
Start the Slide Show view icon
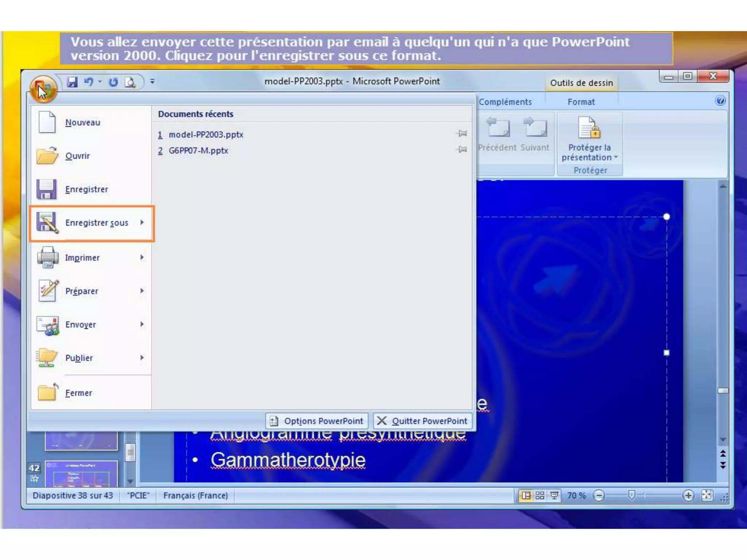click(554, 495)
